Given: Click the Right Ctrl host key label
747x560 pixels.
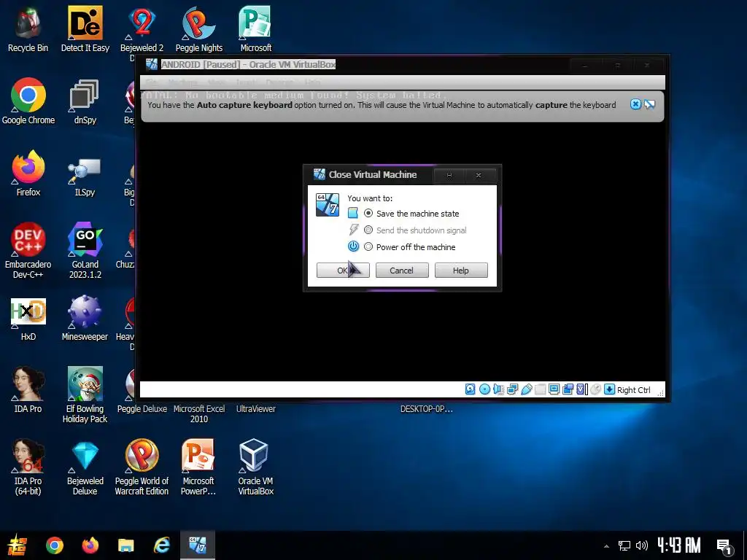Looking at the screenshot, I should pos(634,390).
